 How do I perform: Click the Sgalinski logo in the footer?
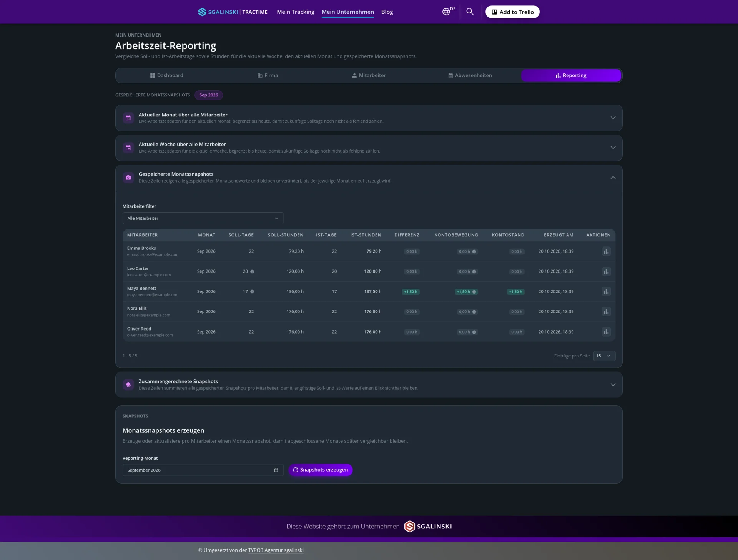[x=428, y=526]
